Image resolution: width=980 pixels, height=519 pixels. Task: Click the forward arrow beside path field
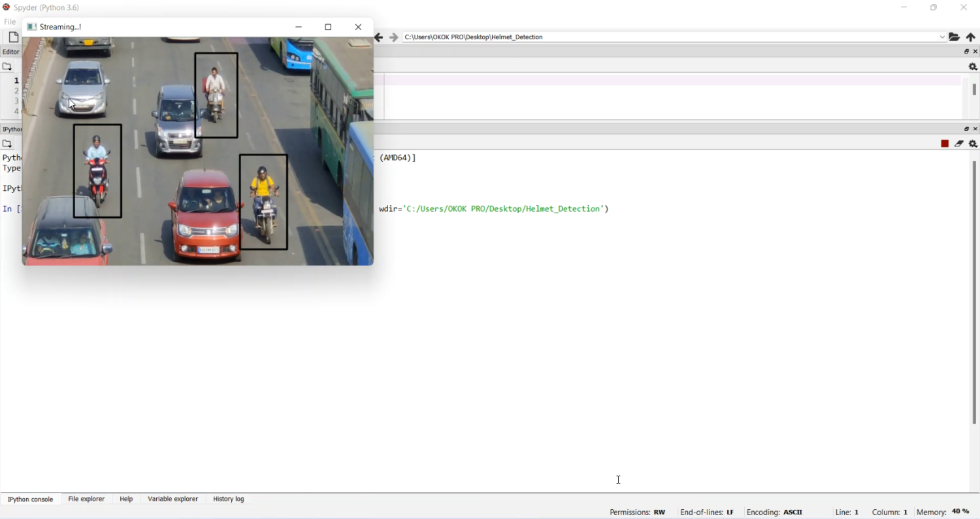click(x=393, y=38)
